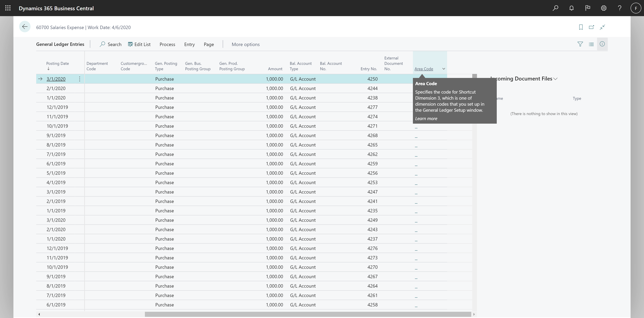
Task: Click the Entry menu tab
Action: [189, 44]
